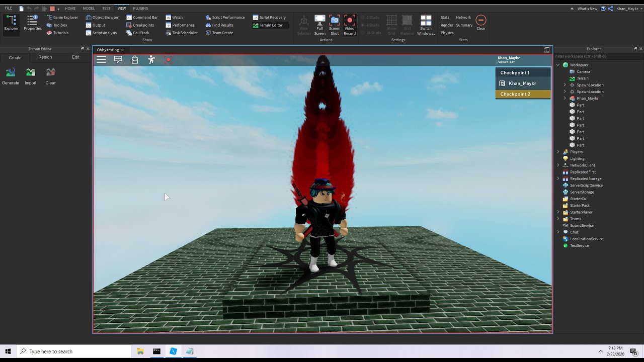Open Team Create panel

219,33
